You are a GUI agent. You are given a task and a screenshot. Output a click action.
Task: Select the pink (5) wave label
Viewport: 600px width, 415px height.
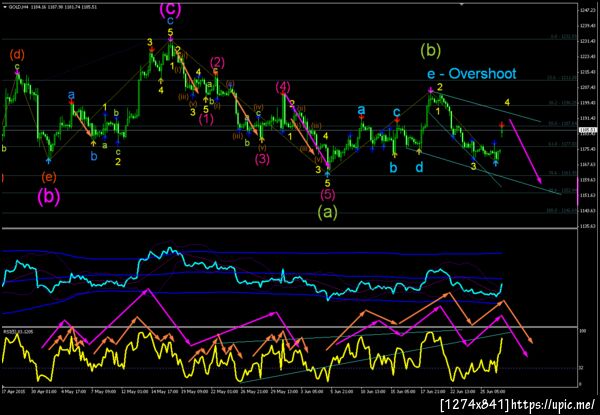click(x=328, y=194)
